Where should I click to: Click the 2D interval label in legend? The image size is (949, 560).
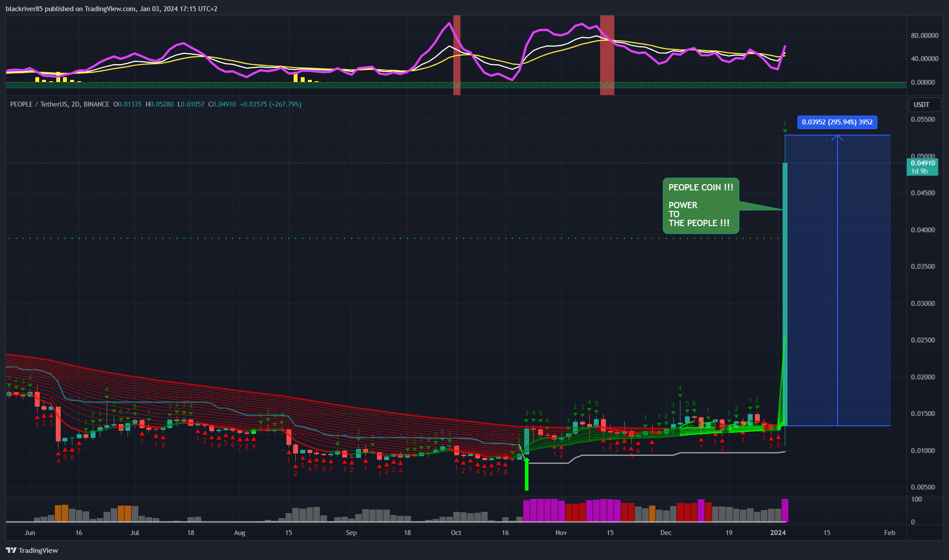pos(75,104)
